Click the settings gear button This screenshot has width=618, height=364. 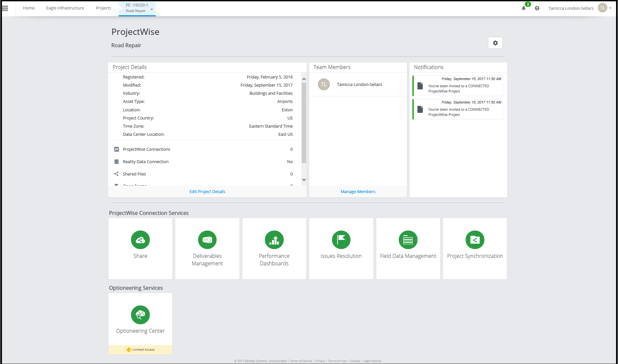coord(495,43)
